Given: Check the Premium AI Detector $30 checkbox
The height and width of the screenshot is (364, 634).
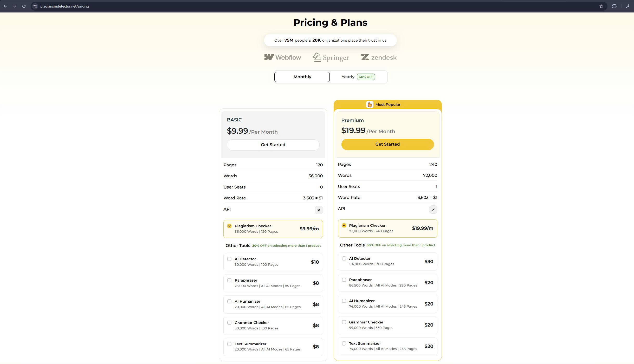Looking at the screenshot, I should click(x=344, y=258).
